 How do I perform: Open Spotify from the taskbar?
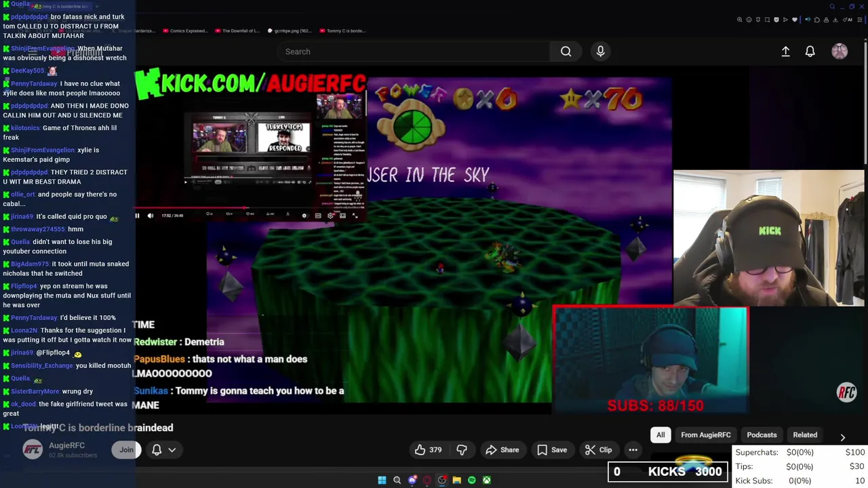pos(471,480)
